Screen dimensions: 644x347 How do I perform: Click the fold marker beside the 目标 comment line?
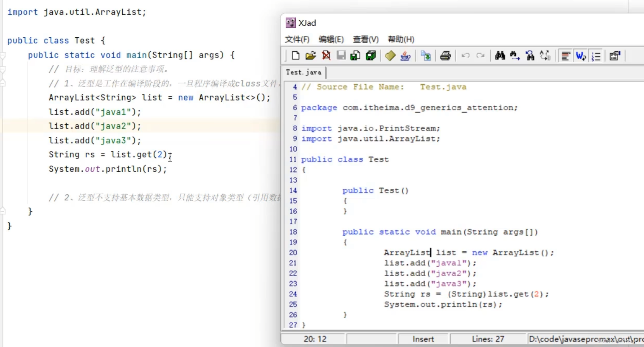pyautogui.click(x=3, y=70)
